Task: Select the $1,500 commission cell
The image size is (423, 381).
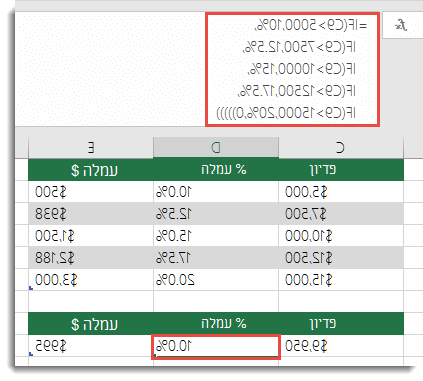Action: click(91, 236)
